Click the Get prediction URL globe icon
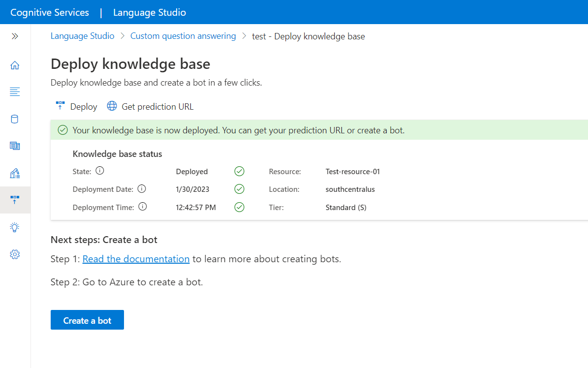 (112, 106)
